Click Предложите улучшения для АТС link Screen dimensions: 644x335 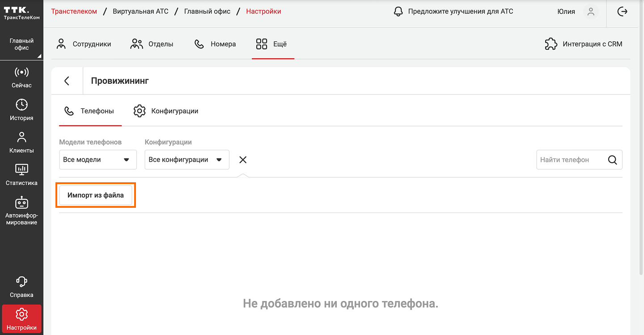point(453,12)
